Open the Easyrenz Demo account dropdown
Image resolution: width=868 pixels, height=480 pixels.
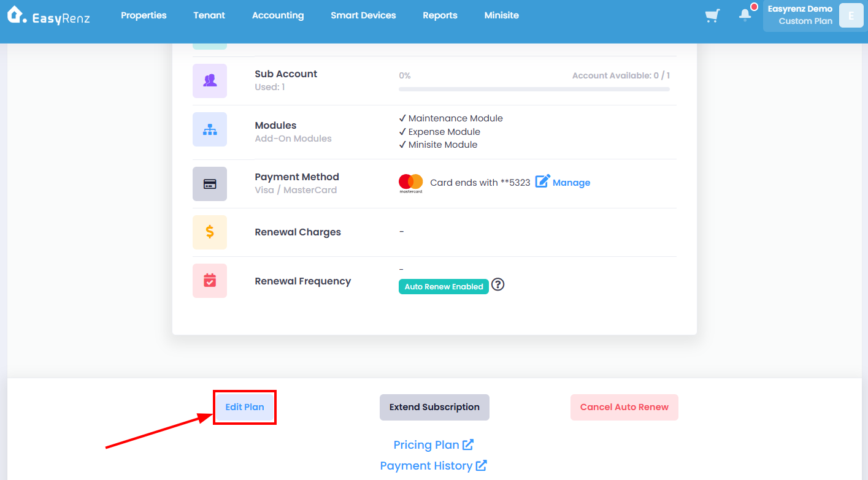(813, 15)
